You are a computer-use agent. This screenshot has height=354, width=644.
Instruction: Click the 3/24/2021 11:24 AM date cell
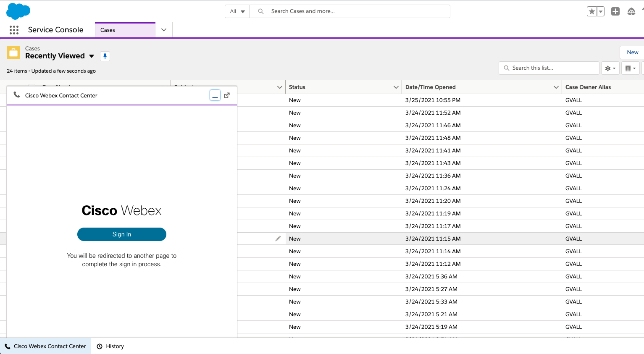[433, 189]
